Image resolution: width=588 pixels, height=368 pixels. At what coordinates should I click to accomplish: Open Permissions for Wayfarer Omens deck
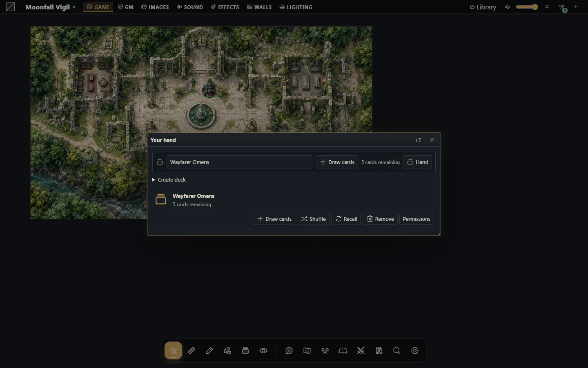(416, 219)
